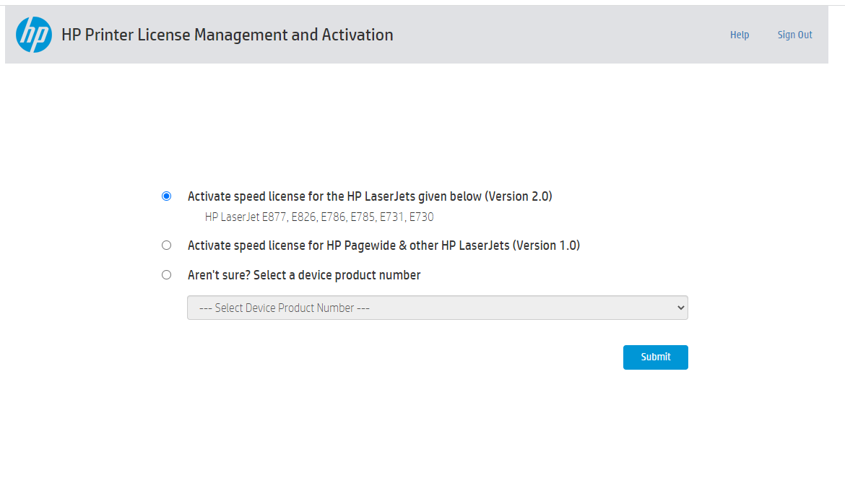Click the HP Pagewide & other LaserJets label

click(x=383, y=246)
